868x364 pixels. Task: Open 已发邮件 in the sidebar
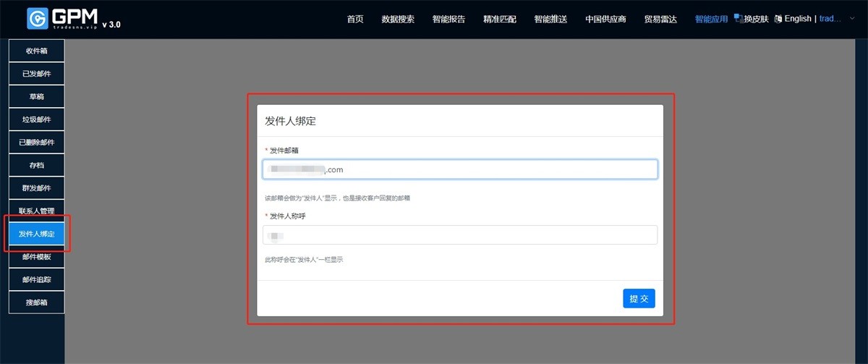(x=36, y=74)
